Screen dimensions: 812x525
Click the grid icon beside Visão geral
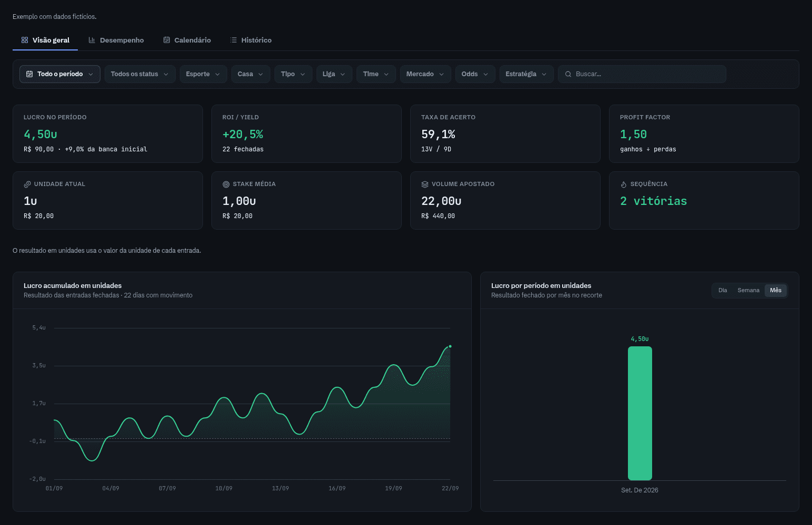(x=25, y=40)
